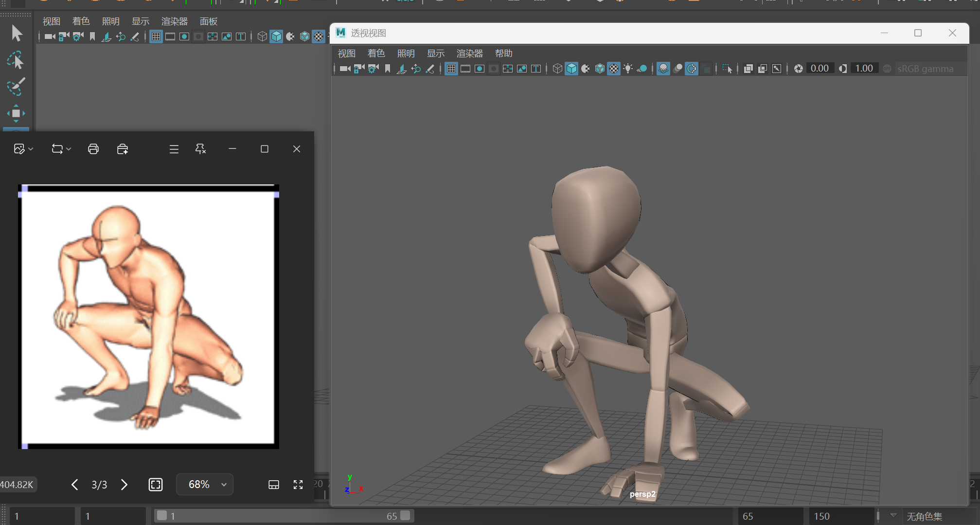Select the Lasso tool in toolbox
Screen dimensions: 980x525
tap(16, 61)
